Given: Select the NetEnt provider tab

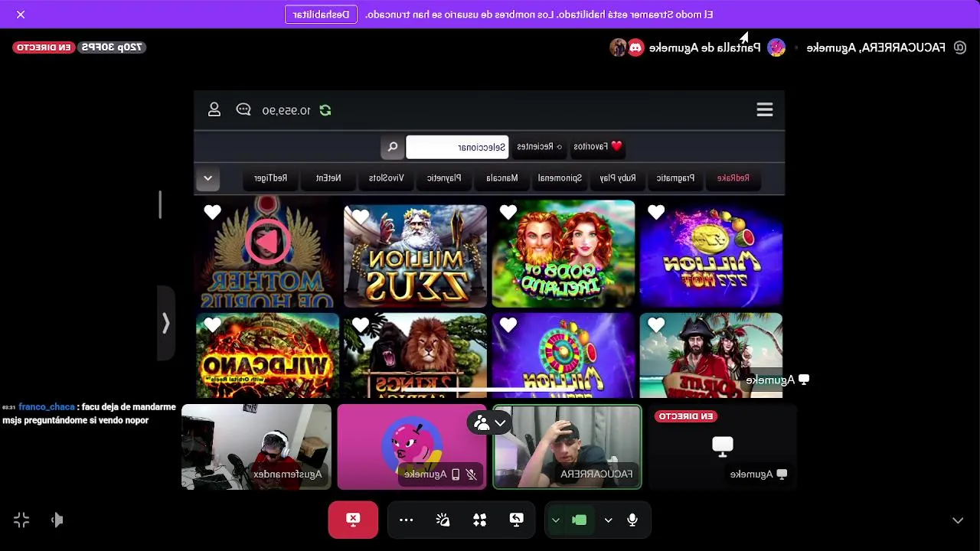Looking at the screenshot, I should pyautogui.click(x=328, y=178).
